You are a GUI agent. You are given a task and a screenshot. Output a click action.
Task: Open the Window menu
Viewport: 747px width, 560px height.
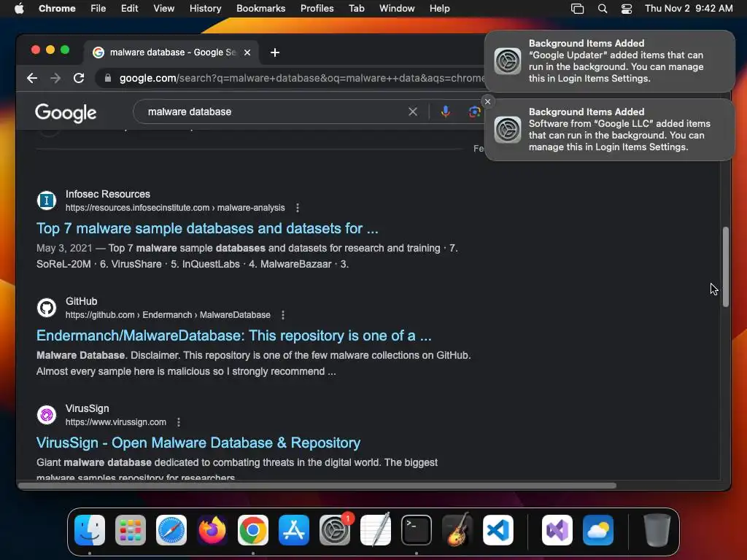click(x=397, y=9)
